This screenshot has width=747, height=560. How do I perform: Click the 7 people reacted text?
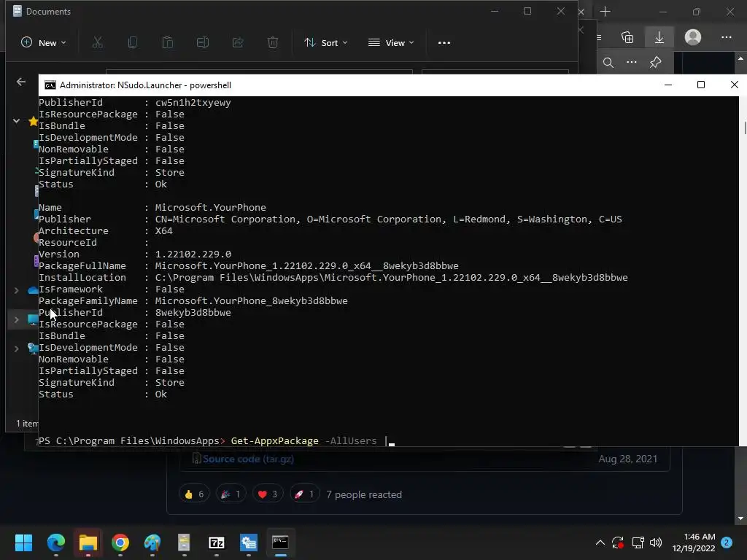[x=364, y=495]
